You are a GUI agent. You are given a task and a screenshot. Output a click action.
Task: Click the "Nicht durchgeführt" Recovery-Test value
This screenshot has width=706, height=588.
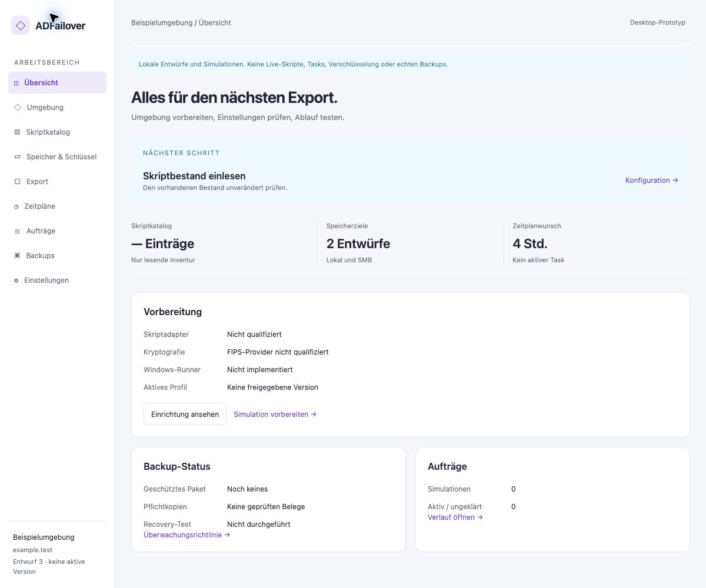[x=259, y=524]
